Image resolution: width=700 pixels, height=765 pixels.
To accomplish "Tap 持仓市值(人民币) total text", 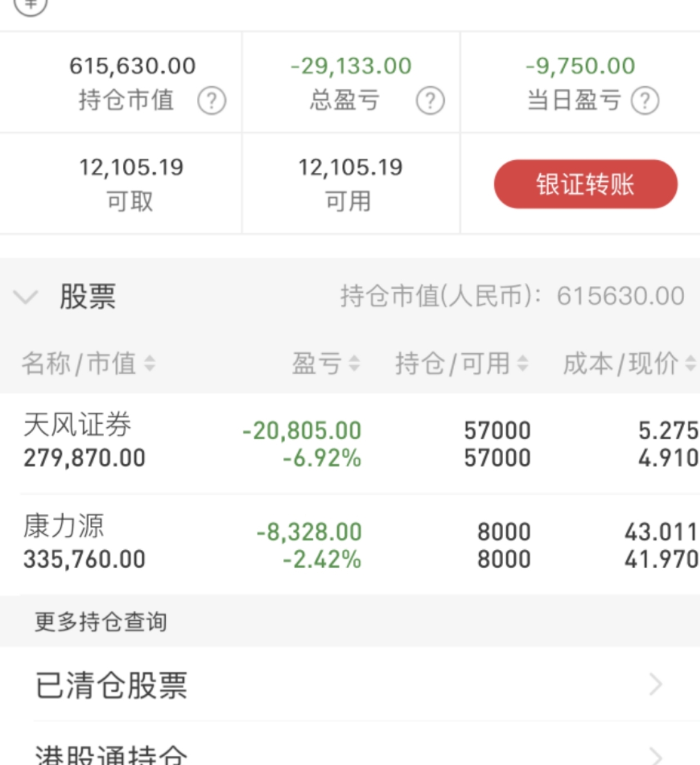I will [x=512, y=296].
